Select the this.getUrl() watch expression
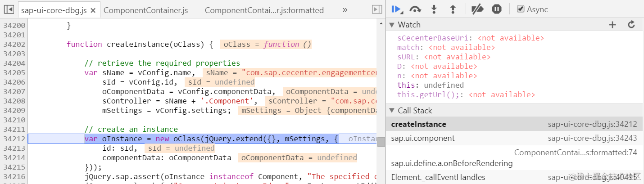Image resolution: width=644 pixels, height=184 pixels. [466, 95]
